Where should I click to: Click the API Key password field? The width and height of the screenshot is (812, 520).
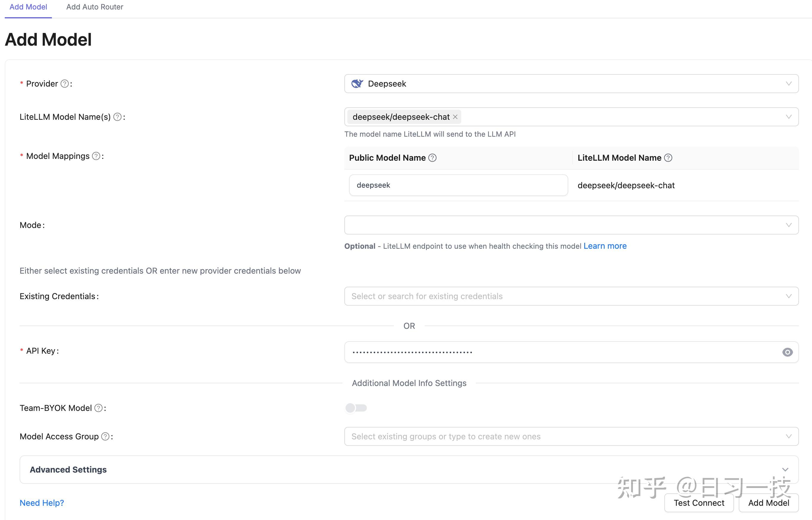[x=571, y=352]
